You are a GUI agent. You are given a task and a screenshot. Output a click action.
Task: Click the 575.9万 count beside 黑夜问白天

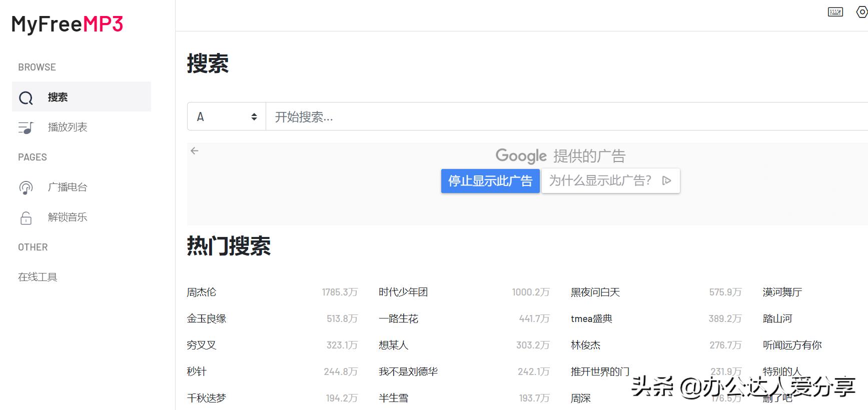point(725,292)
